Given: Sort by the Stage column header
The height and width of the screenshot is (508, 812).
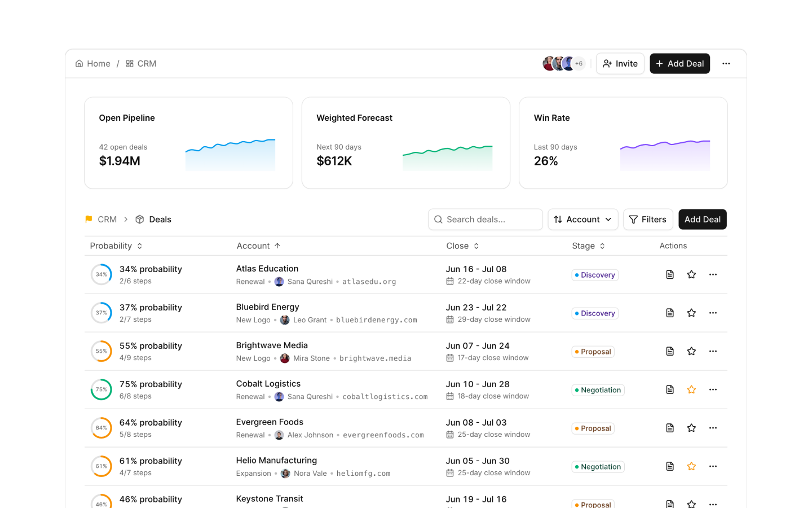Looking at the screenshot, I should click(589, 246).
